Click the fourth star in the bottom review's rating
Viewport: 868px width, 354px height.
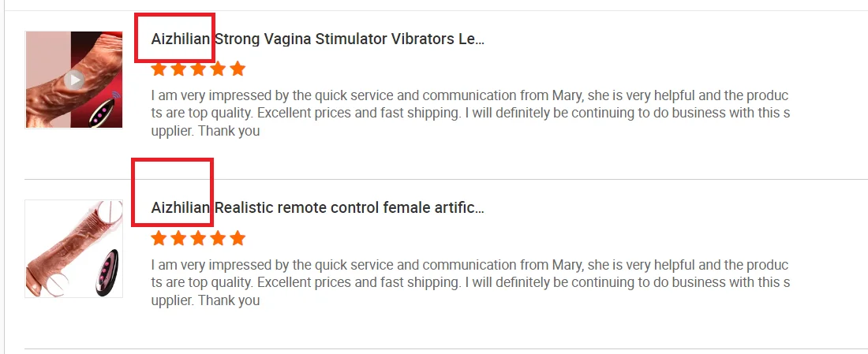click(x=218, y=238)
